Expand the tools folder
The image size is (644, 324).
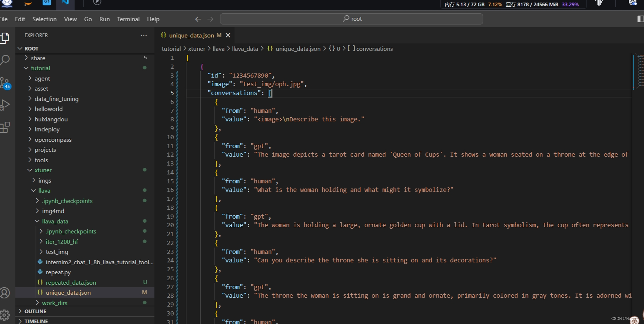tap(85, 160)
